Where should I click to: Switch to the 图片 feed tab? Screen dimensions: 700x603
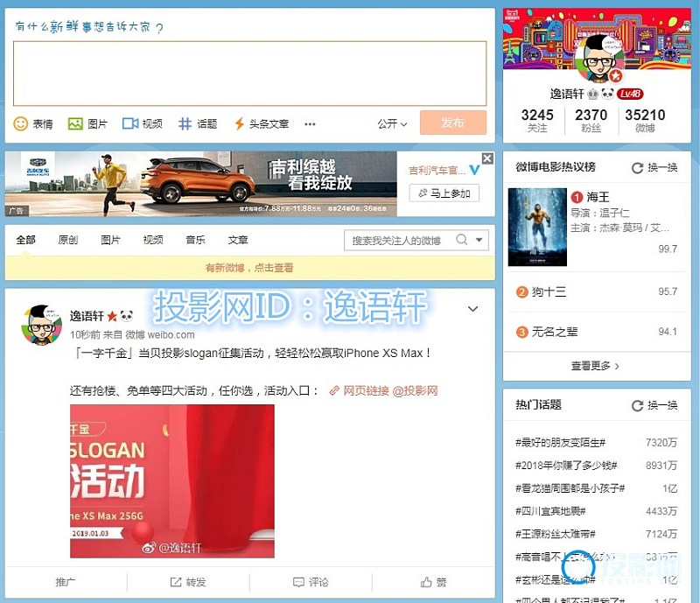coord(110,240)
